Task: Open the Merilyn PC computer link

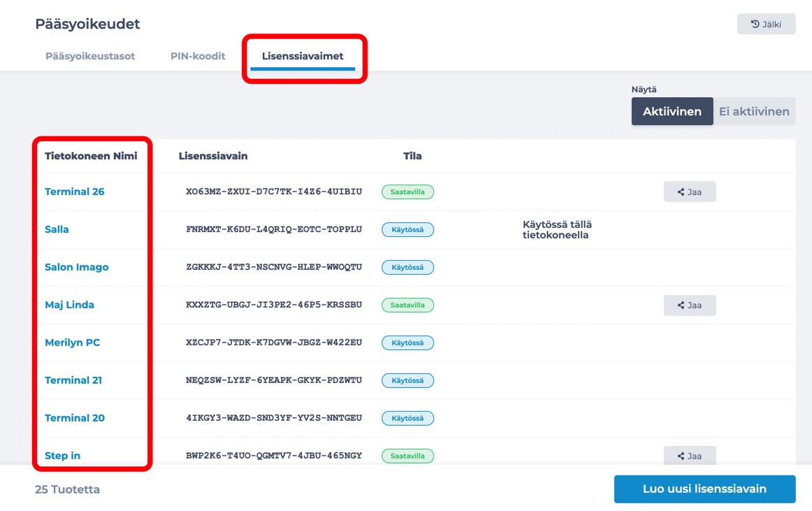Action: click(73, 343)
